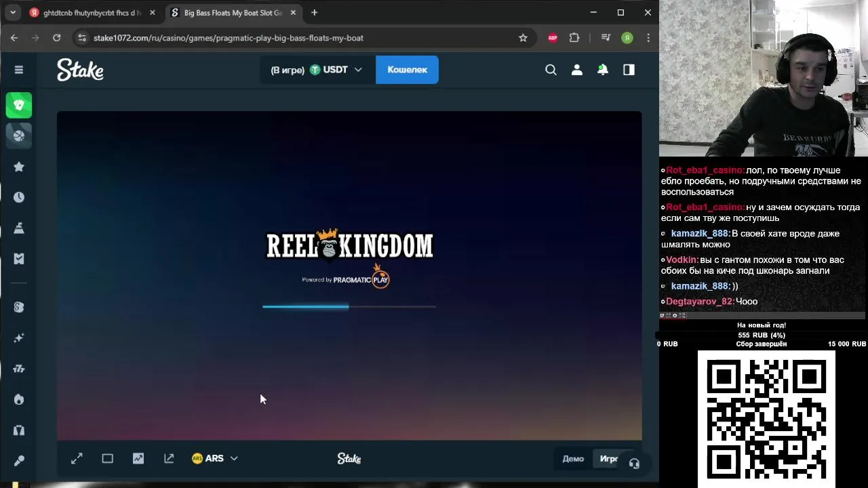
Task: Click the 'Сбор завершён' status text
Action: 762,344
